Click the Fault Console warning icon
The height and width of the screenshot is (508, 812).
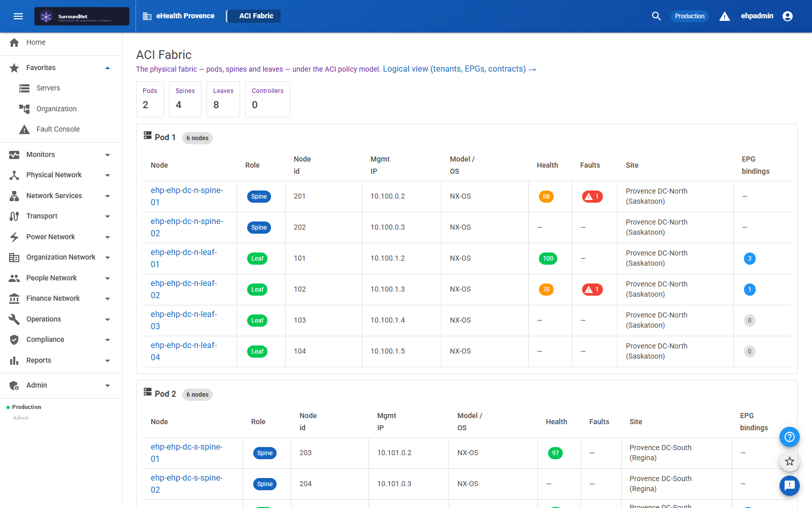[x=24, y=129]
